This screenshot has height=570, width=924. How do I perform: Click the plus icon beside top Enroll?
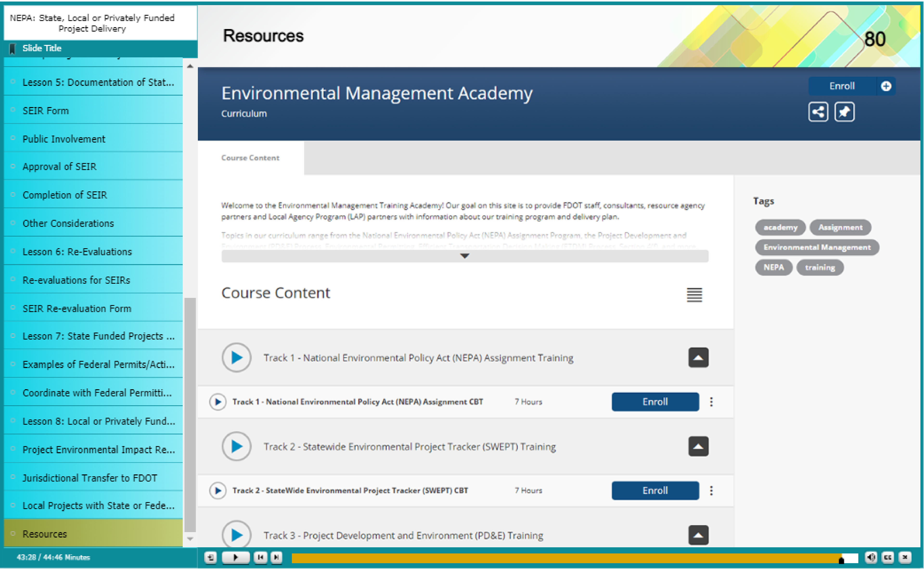tap(886, 86)
